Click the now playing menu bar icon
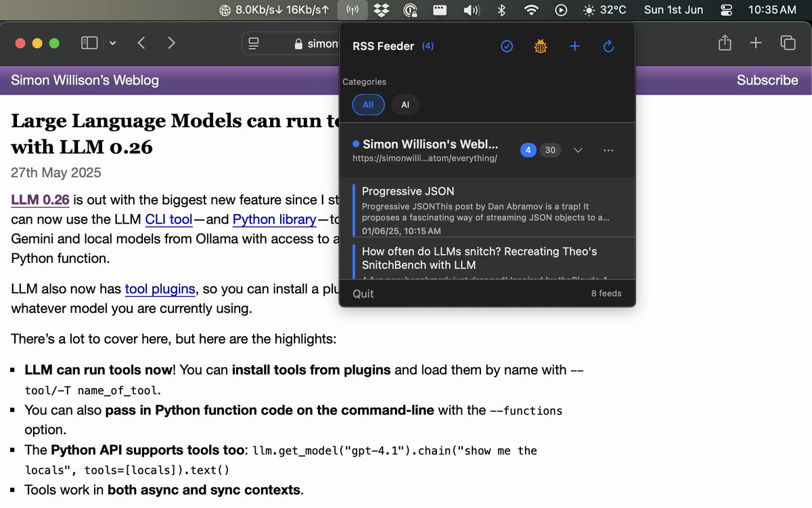 (561, 10)
